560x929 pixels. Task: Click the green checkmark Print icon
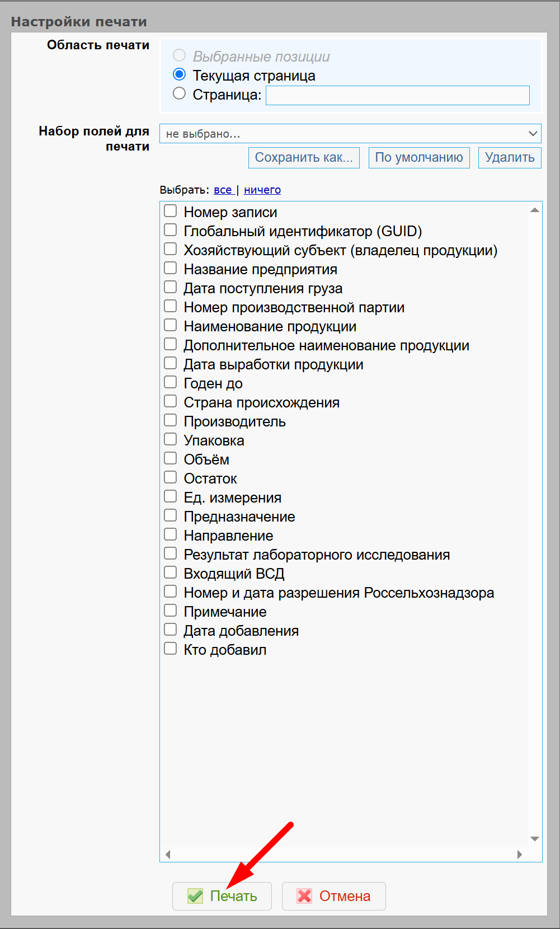click(195, 896)
